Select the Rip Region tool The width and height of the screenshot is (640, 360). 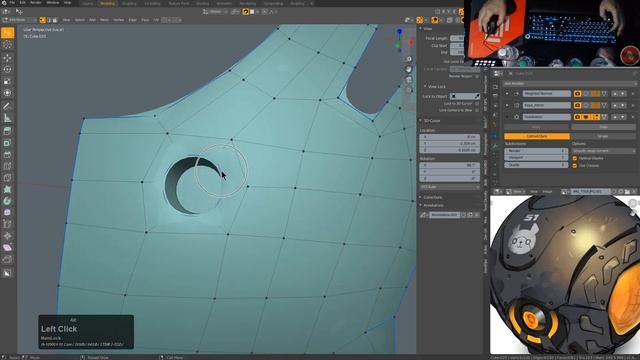pyautogui.click(x=7, y=259)
